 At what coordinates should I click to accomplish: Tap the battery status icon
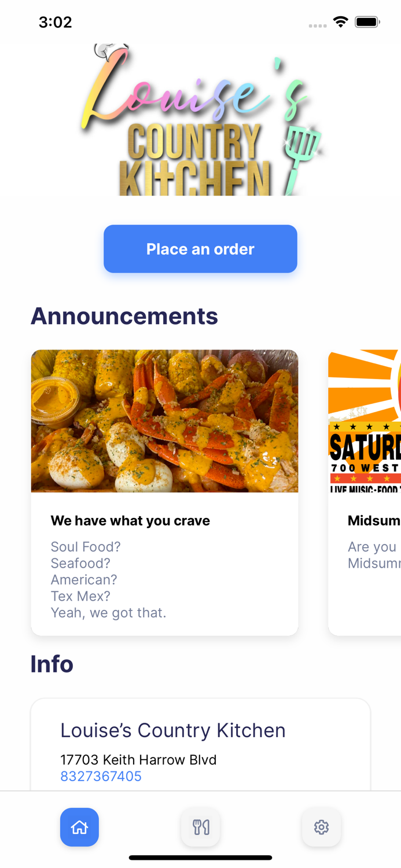(367, 22)
